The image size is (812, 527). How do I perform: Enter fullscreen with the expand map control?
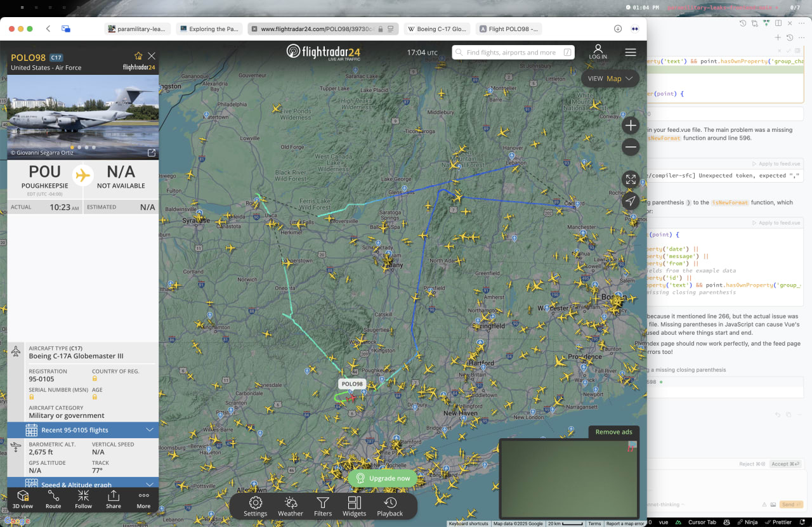(631, 179)
